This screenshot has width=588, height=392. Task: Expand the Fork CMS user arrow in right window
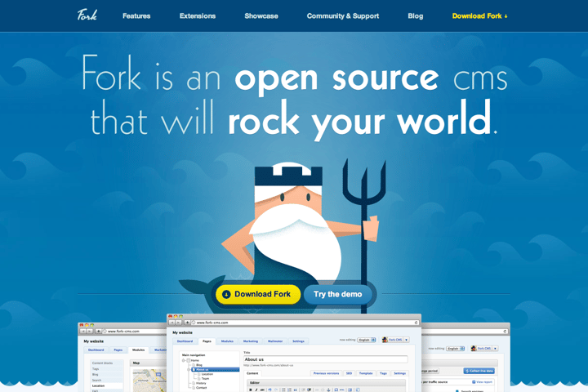click(x=495, y=349)
